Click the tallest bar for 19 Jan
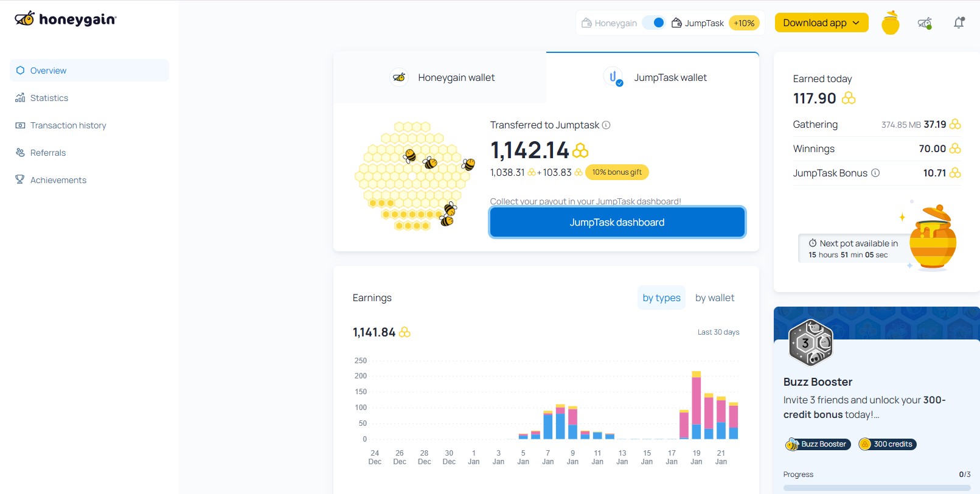This screenshot has height=494, width=980. 697,405
